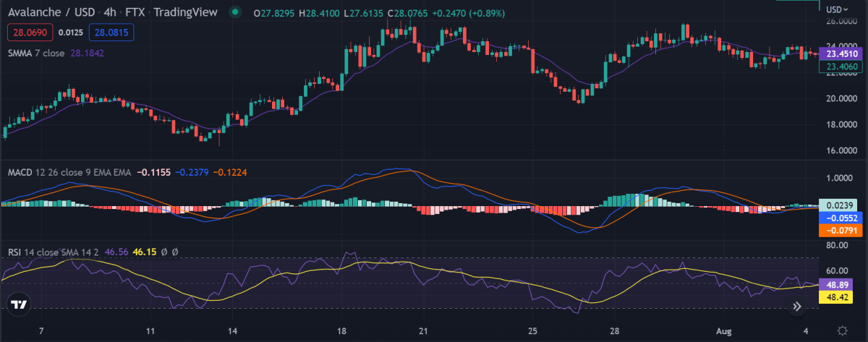Image resolution: width=868 pixels, height=342 pixels.
Task: Click the TradingView logo
Action: 20,304
